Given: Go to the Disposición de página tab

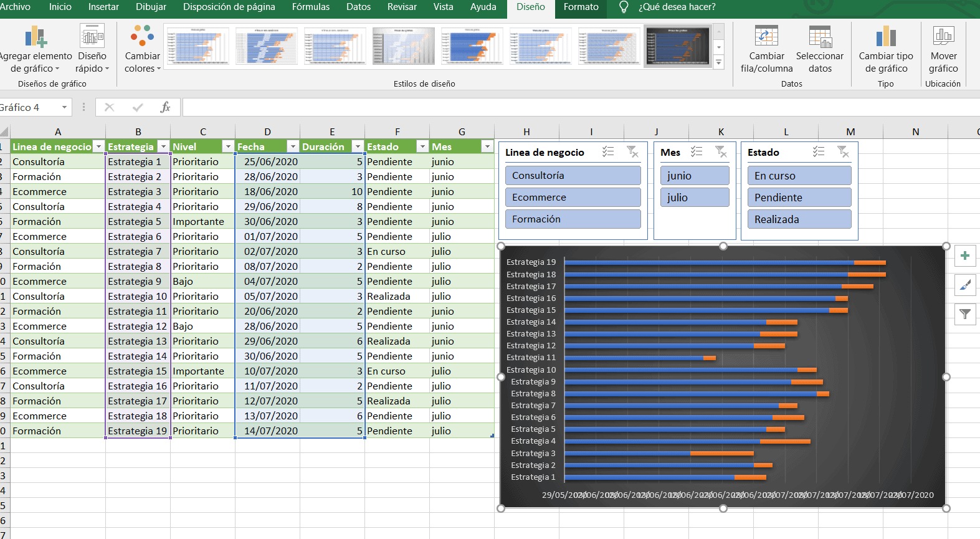Looking at the screenshot, I should (229, 7).
